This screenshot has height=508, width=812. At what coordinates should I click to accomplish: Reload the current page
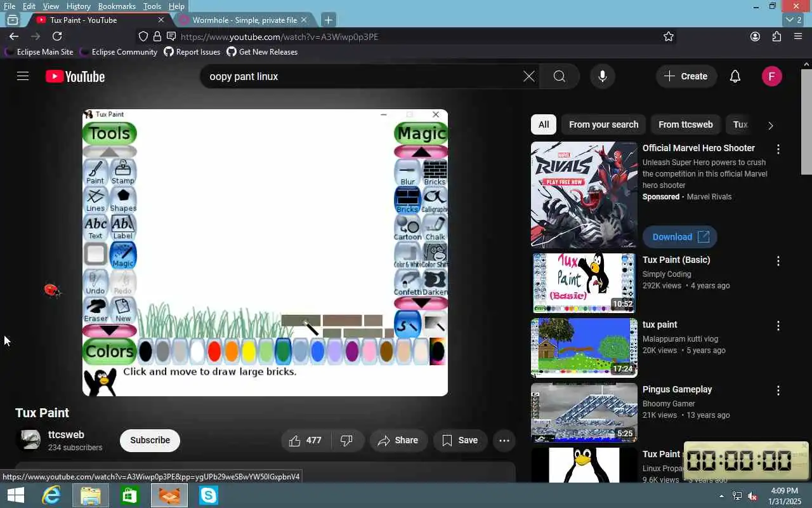57,36
